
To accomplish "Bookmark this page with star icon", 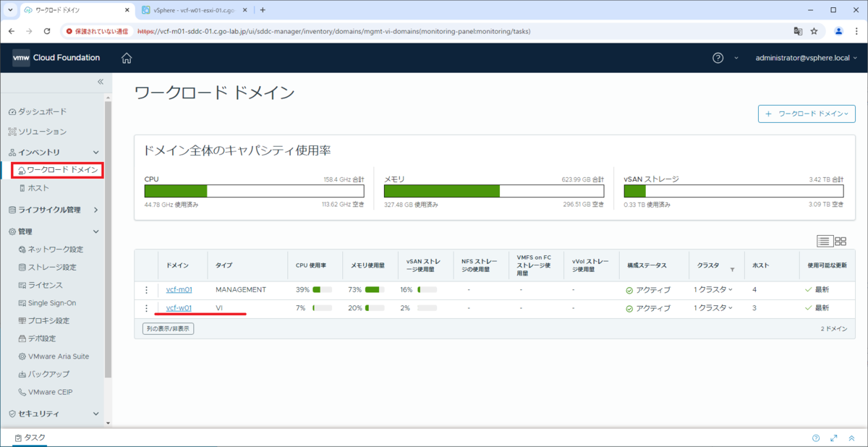I will (814, 32).
